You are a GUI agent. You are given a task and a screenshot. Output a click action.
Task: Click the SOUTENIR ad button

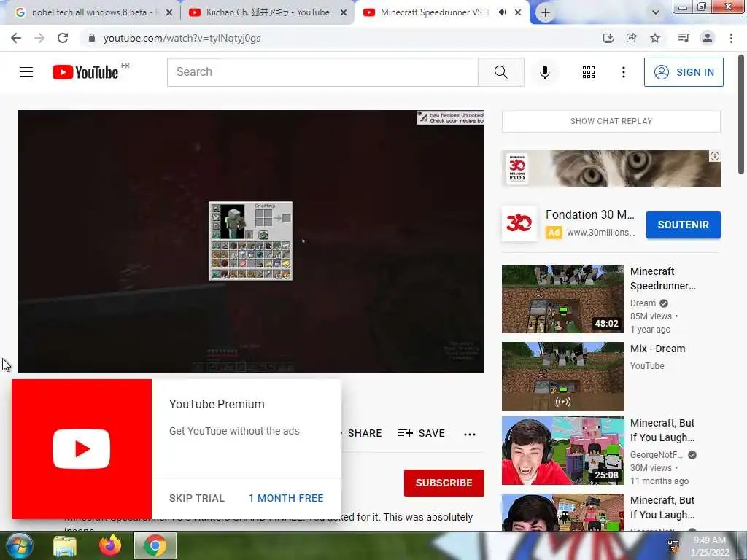[683, 225]
